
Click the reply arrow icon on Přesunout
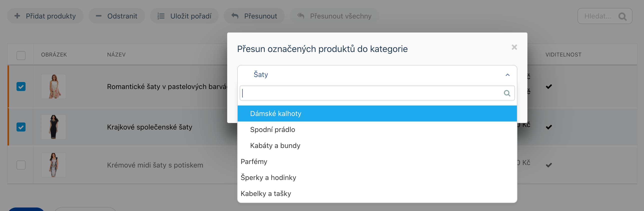click(235, 16)
